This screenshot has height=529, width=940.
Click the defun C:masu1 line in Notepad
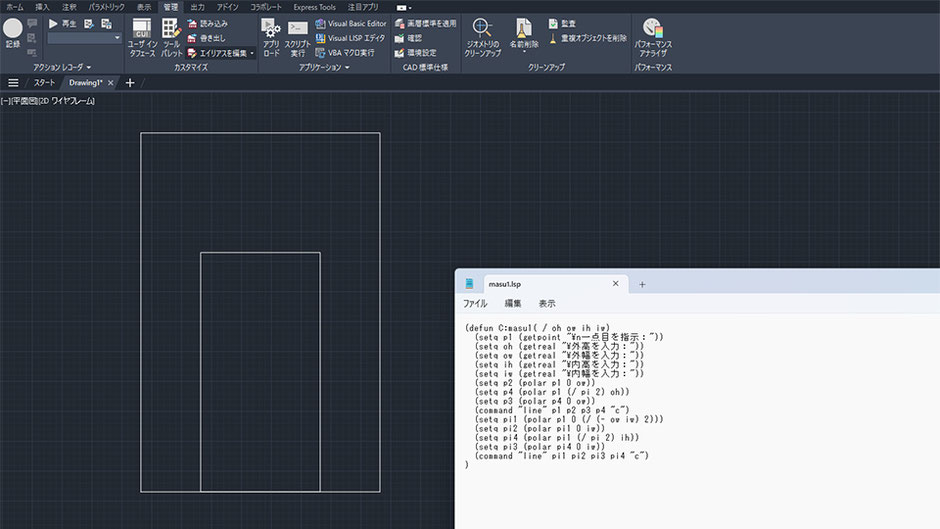tap(537, 328)
